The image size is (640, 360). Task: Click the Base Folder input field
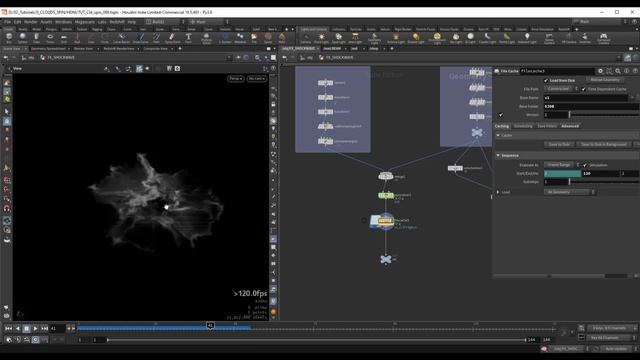coord(591,107)
